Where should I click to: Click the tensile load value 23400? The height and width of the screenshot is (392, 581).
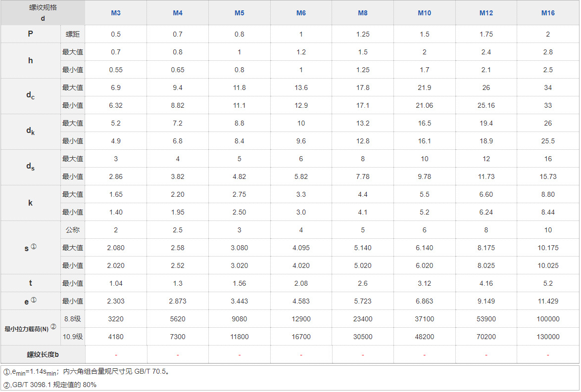(x=363, y=319)
